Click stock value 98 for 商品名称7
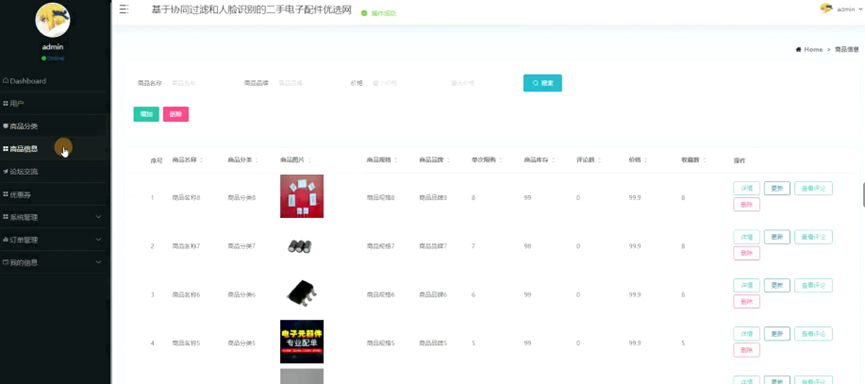Screen dimensions: 865x384 [527, 246]
